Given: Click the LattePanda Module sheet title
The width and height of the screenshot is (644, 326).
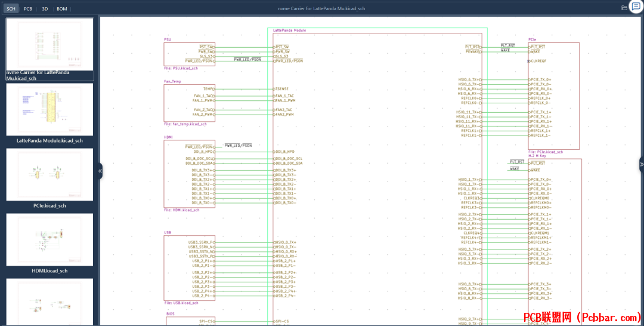Looking at the screenshot, I should [290, 30].
